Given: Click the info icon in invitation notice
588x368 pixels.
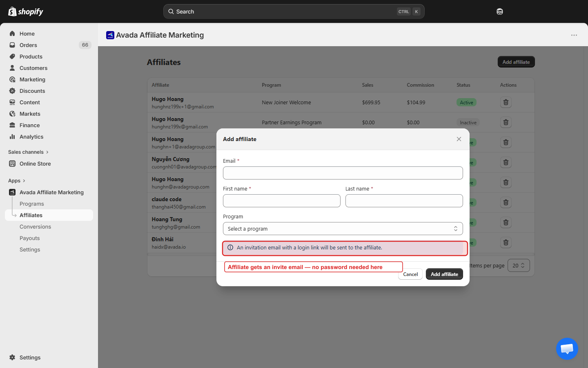Looking at the screenshot, I should click(230, 247).
